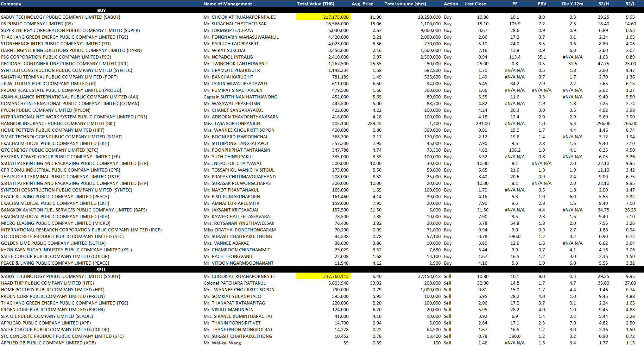Click the Name of Management header
Image resolution: width=644 pixels, height=346 pixels.
pos(228,4)
